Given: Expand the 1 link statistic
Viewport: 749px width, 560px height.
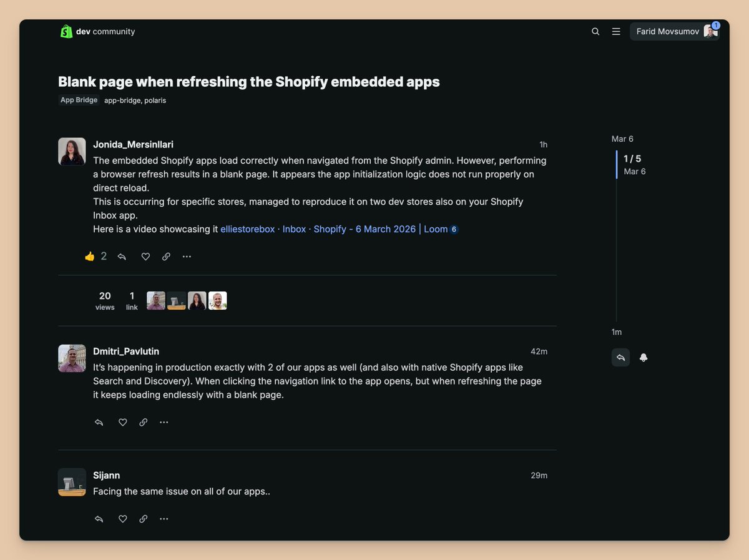Looking at the screenshot, I should point(132,300).
